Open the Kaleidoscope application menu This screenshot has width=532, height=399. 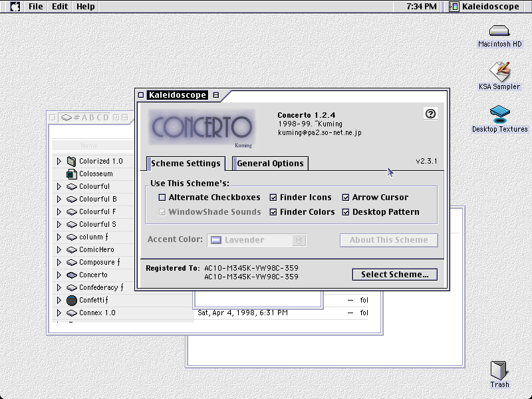pos(485,7)
